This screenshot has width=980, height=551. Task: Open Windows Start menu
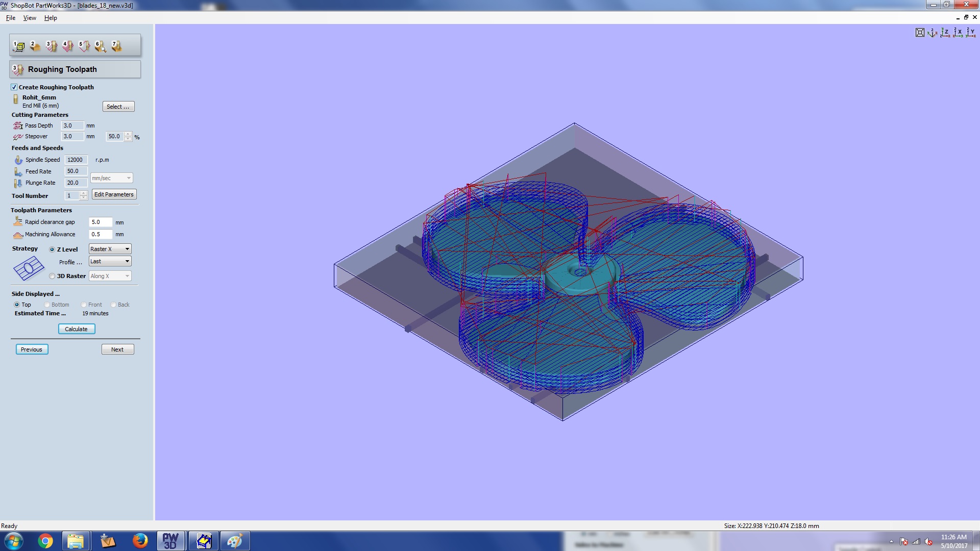(14, 541)
